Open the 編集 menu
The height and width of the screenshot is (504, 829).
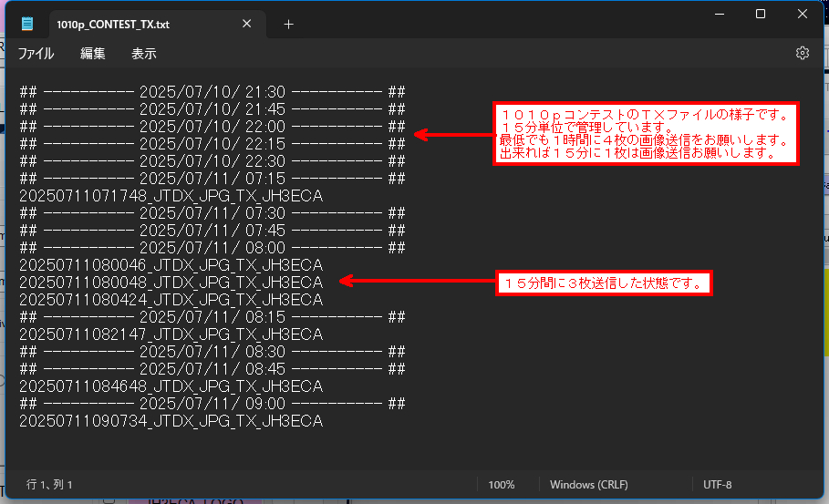[x=92, y=54]
